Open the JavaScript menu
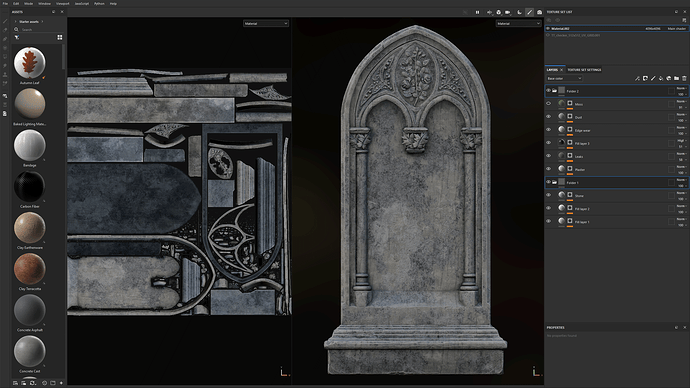Screen dimensions: 690x388 (81, 4)
